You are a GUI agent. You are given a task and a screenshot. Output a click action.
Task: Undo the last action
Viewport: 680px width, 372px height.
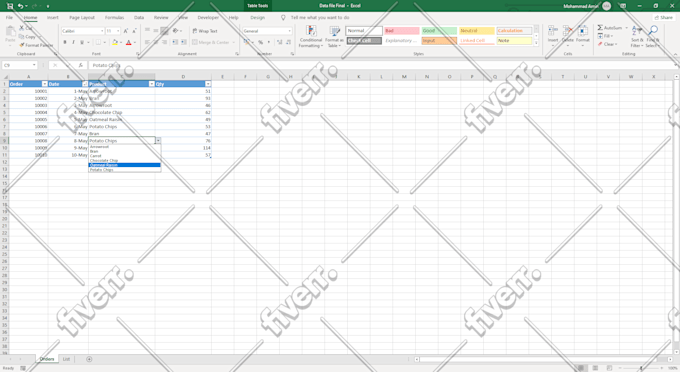point(20,6)
